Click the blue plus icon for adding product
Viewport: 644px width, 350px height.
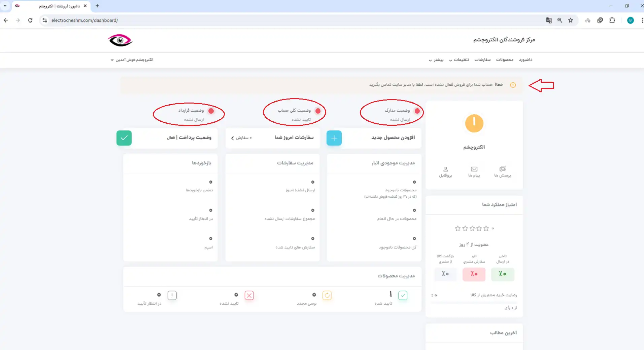[x=334, y=138]
